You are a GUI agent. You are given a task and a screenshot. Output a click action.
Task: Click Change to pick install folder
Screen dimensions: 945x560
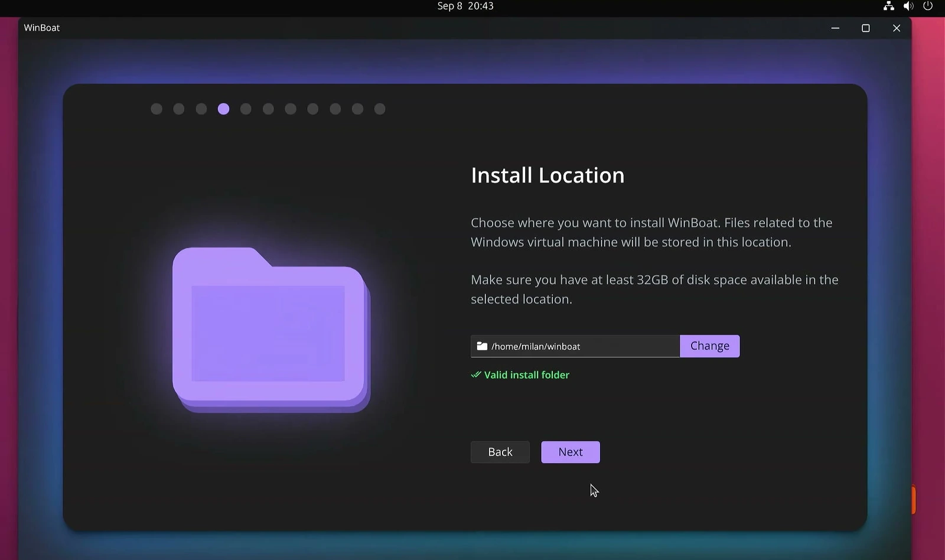point(710,346)
